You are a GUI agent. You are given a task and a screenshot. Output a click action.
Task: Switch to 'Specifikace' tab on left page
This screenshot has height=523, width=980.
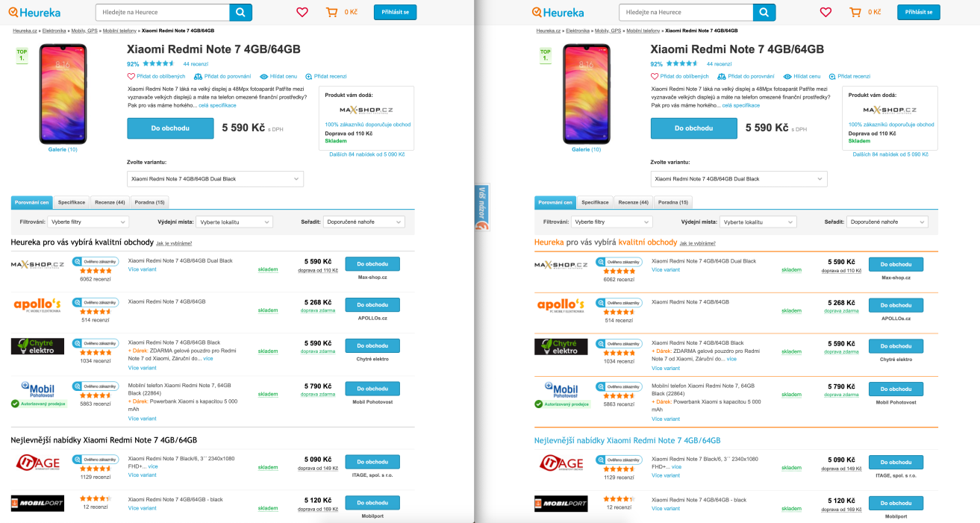coord(72,202)
